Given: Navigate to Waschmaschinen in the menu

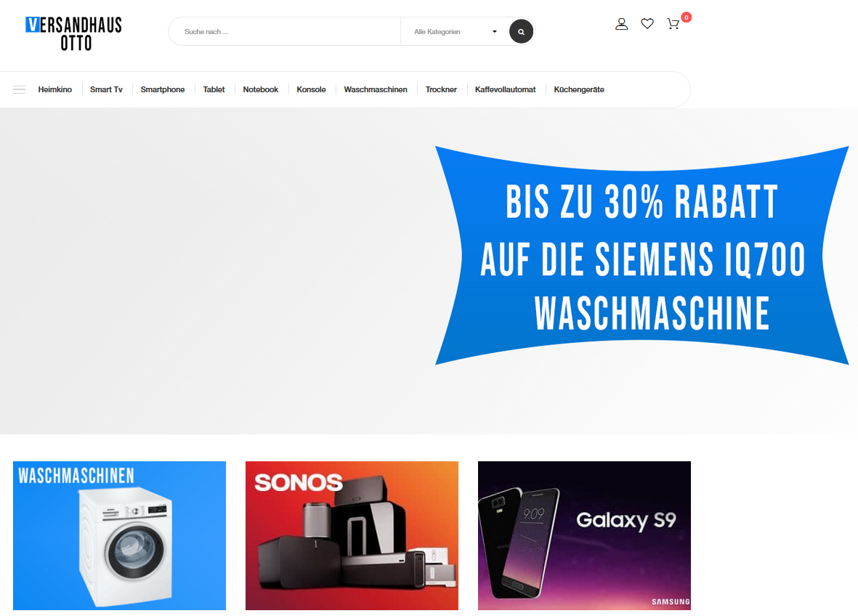Looking at the screenshot, I should (x=376, y=90).
